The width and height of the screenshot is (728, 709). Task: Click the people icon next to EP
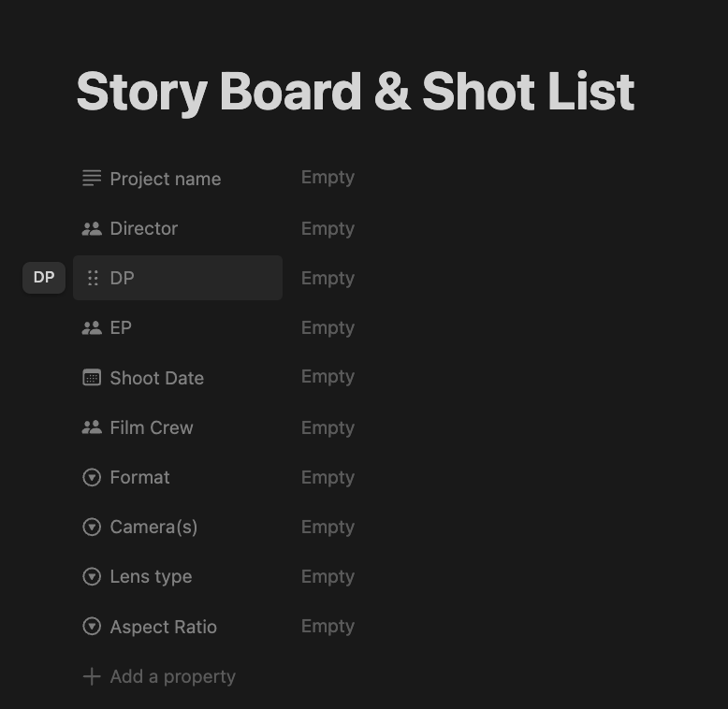click(92, 327)
